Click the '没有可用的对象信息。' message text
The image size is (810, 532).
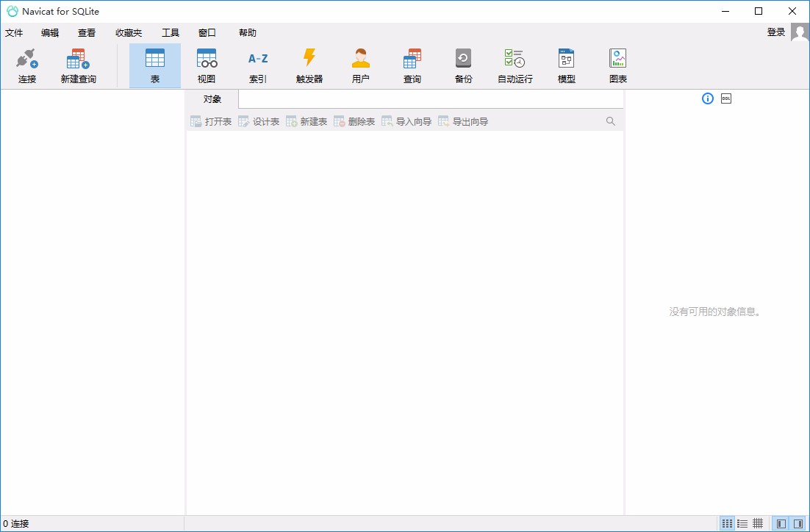click(x=715, y=312)
